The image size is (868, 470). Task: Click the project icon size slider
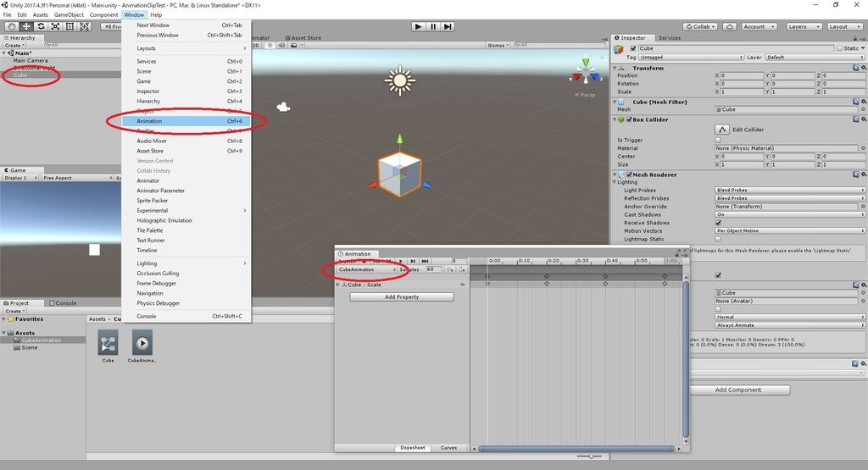pyautogui.click(x=590, y=456)
